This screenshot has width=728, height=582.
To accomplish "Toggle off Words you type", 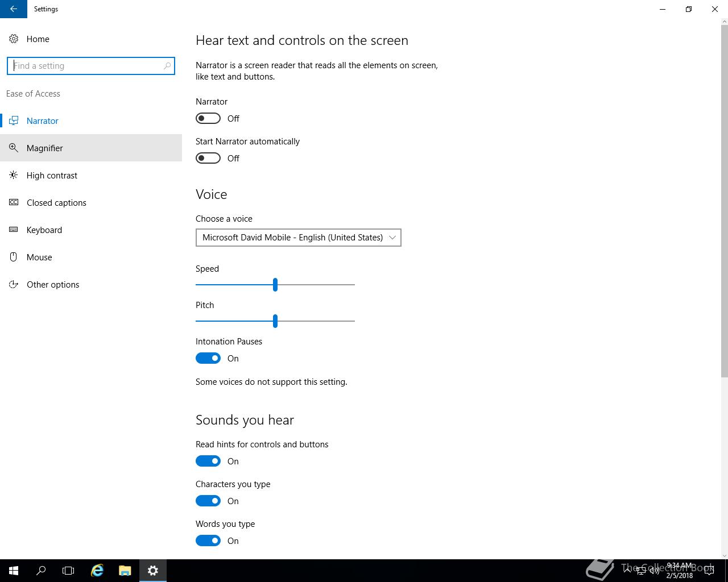I will (x=208, y=541).
